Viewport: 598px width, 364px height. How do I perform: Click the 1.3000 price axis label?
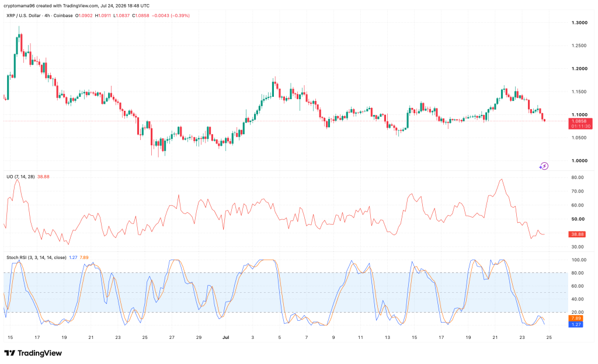click(579, 23)
